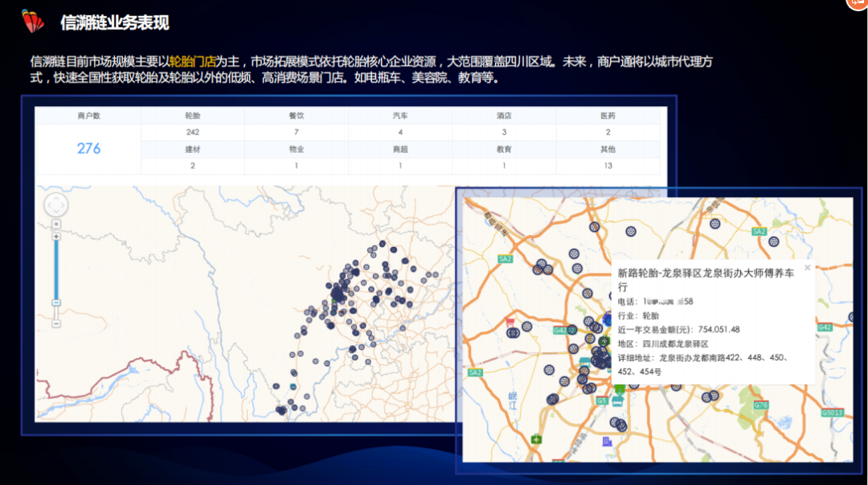The image size is (868, 485).
Task: Click the orange round button in top-right corner
Action: [857, 3]
